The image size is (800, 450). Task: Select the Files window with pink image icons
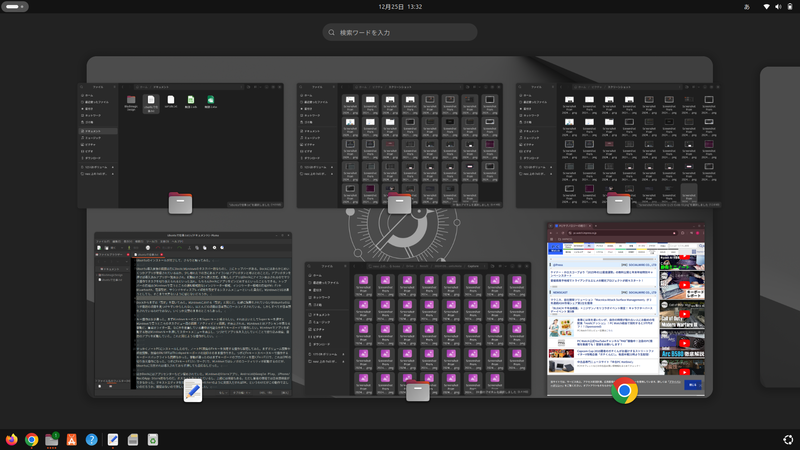[x=418, y=329]
